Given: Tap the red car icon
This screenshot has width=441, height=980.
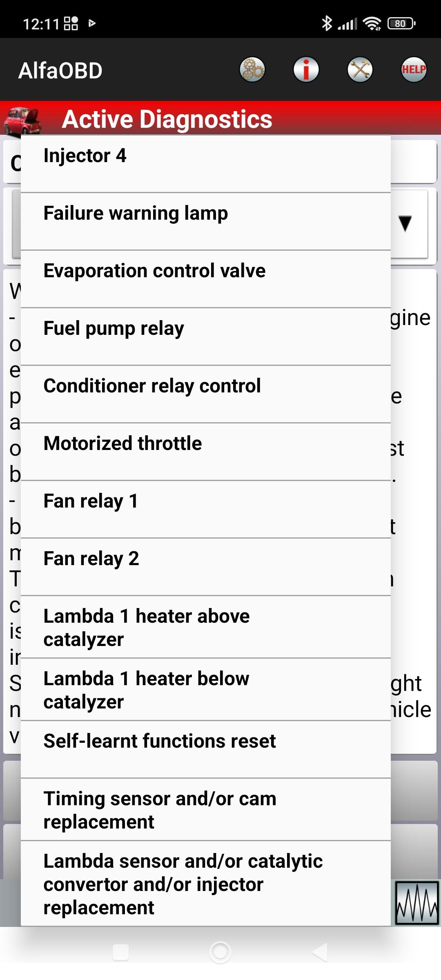Looking at the screenshot, I should point(22,120).
